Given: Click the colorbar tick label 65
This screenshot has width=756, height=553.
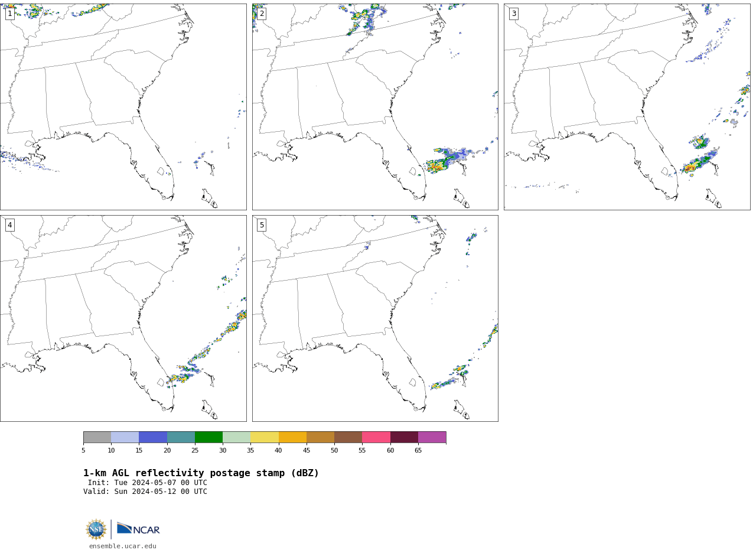Looking at the screenshot, I should [418, 451].
